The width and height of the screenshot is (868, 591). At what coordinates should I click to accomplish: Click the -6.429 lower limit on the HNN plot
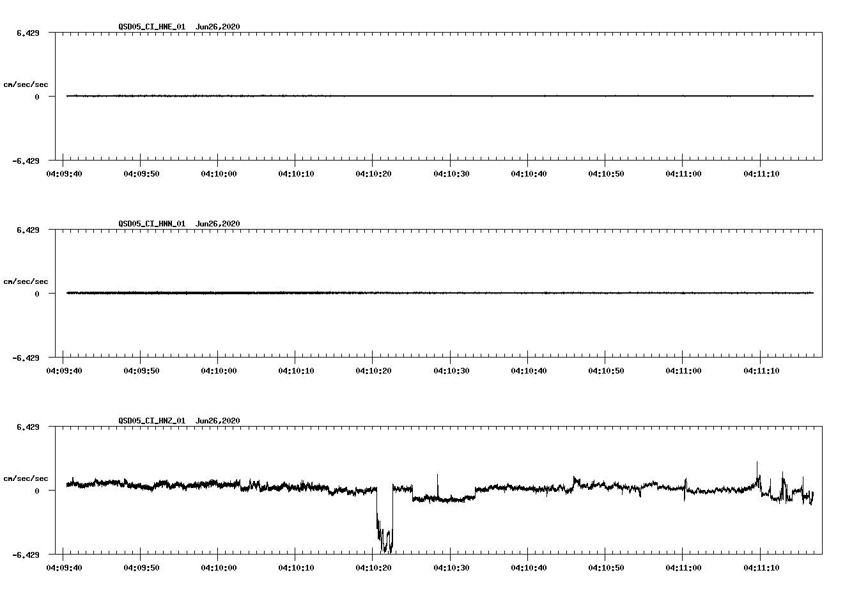(26, 358)
